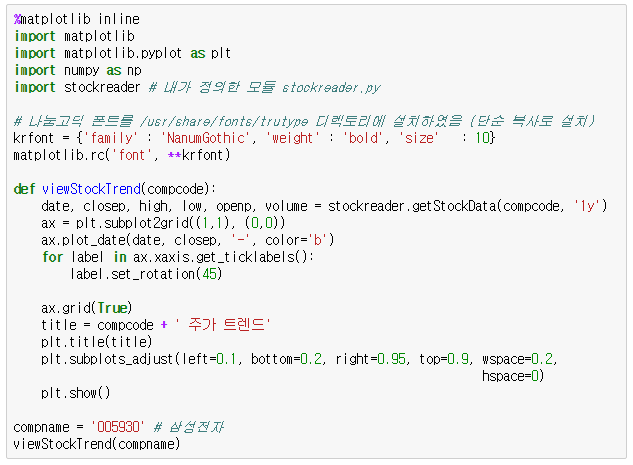633x465 pixels.
Task: Click the hspace=0 argument
Action: (513, 376)
